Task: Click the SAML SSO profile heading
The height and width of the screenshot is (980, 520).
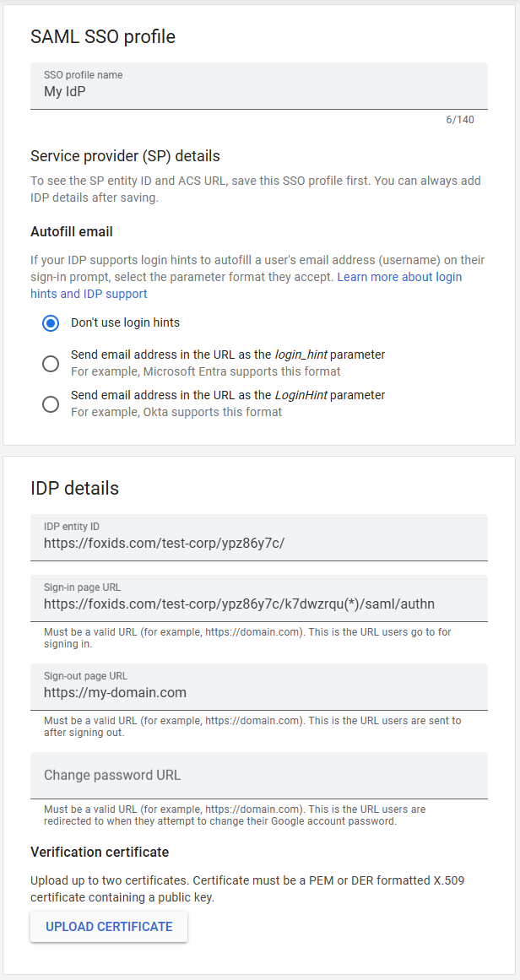Action: (x=103, y=37)
